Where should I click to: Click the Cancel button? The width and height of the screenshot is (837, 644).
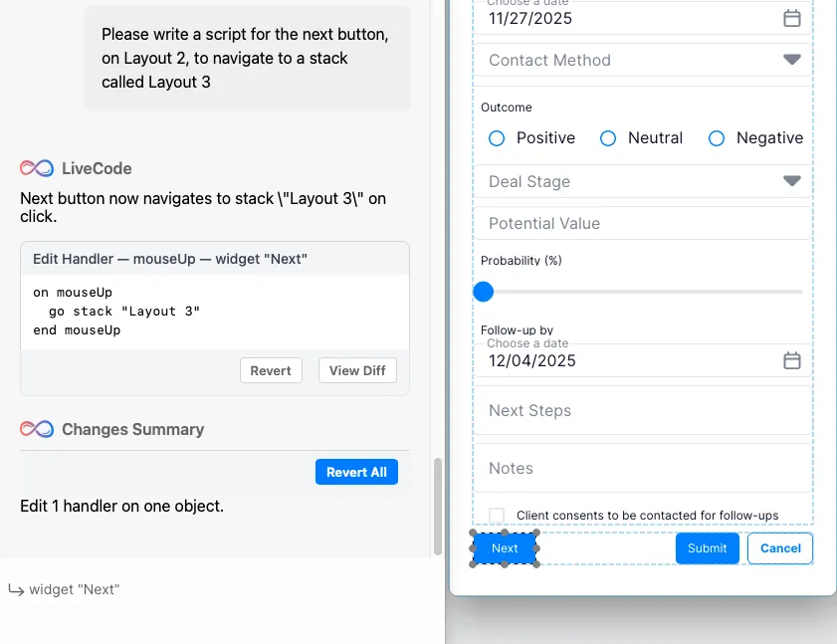tap(779, 548)
